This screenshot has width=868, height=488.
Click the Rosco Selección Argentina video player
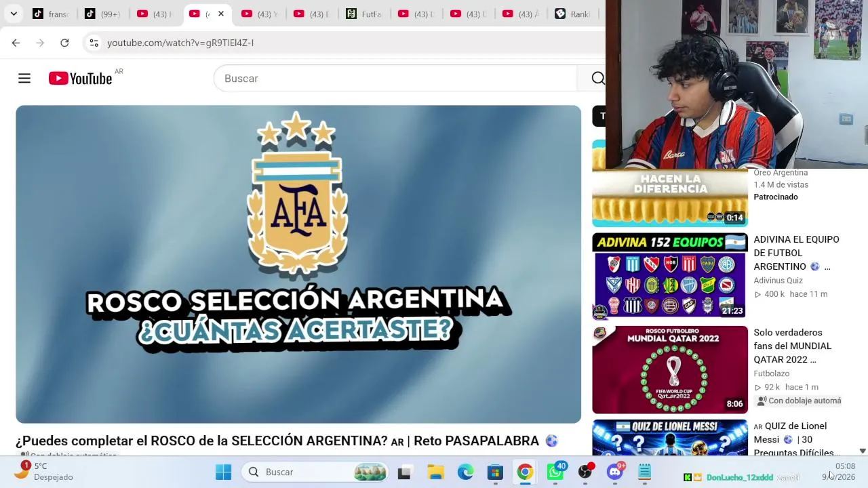click(x=298, y=264)
